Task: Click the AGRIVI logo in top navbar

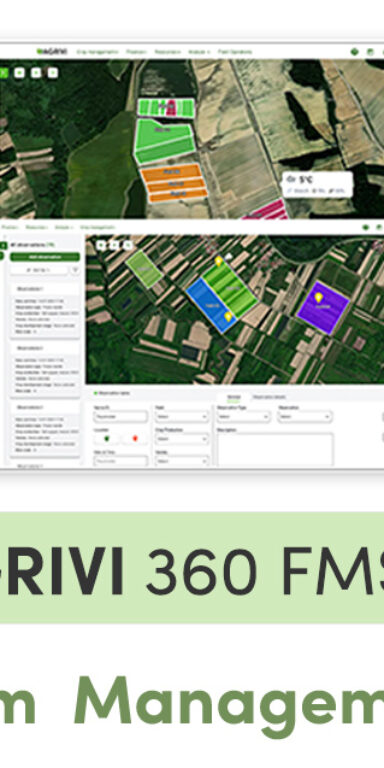Action: (x=52, y=51)
